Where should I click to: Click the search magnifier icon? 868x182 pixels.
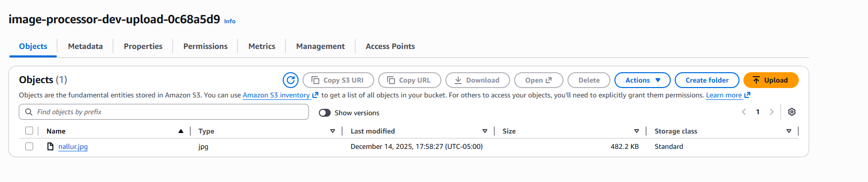pos(29,112)
